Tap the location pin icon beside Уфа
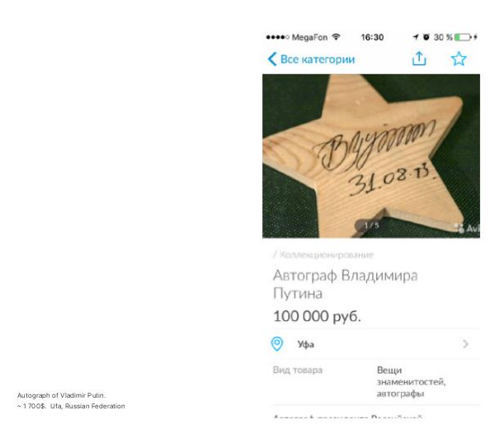 (277, 344)
